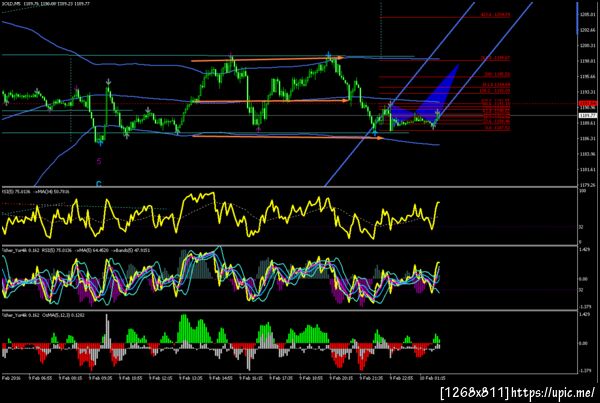600x403 pixels.
Task: Click the 1183.96 price axis value
Action: click(587, 154)
